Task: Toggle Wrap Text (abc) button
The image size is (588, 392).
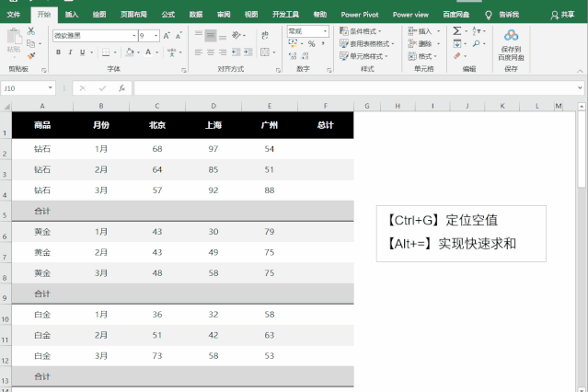Action: pos(265,35)
